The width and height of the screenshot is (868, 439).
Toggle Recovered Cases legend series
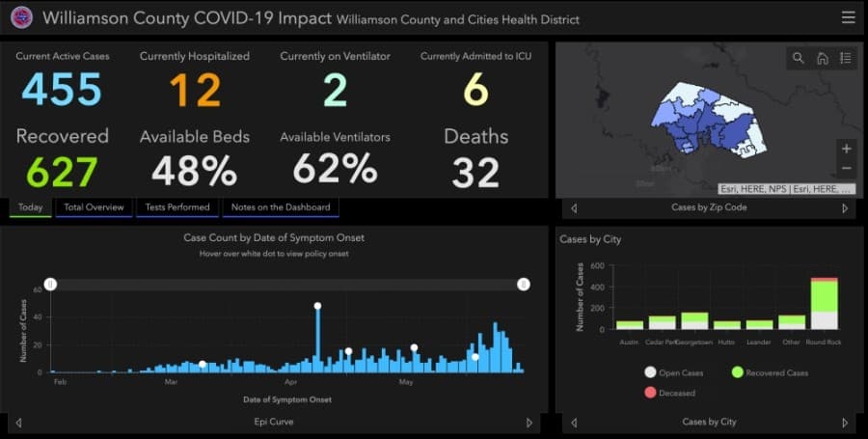pos(770,372)
